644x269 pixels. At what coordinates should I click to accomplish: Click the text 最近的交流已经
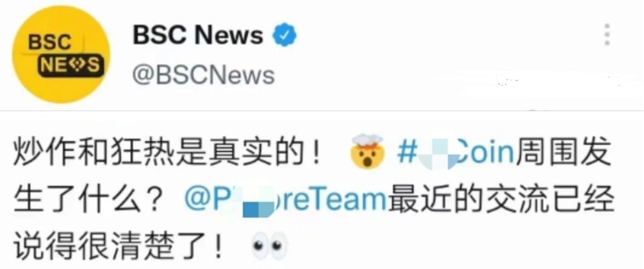click(501, 200)
